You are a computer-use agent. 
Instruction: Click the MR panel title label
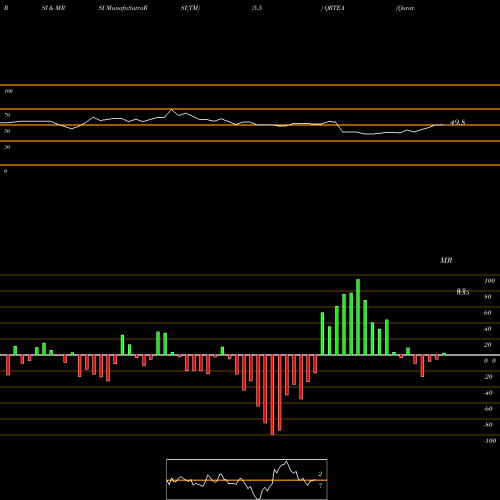click(x=446, y=260)
